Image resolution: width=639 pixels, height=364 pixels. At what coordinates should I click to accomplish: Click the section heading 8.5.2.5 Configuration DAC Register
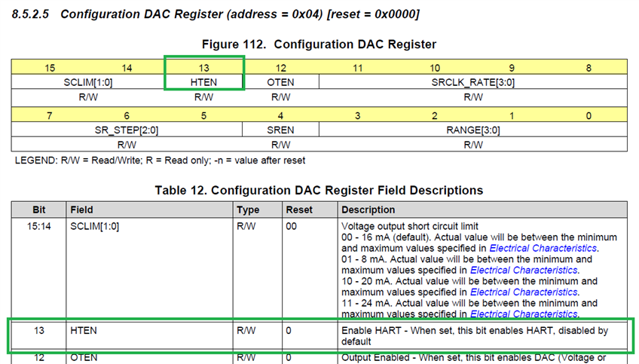coord(216,14)
